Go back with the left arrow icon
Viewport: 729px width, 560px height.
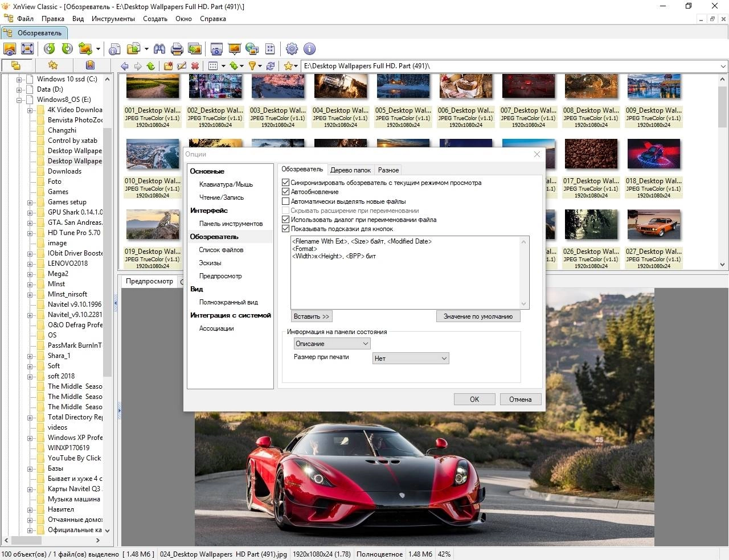tap(125, 66)
